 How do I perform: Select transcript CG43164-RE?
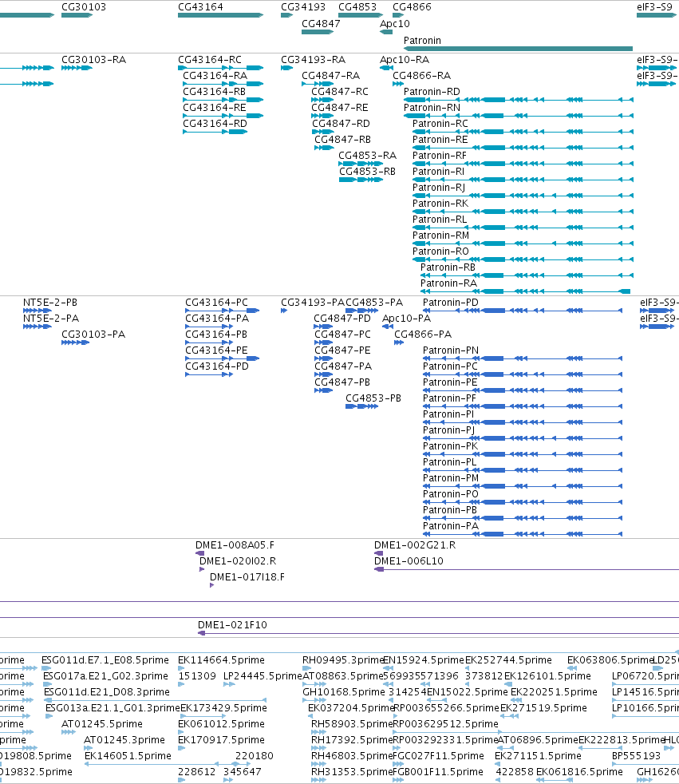(223, 116)
